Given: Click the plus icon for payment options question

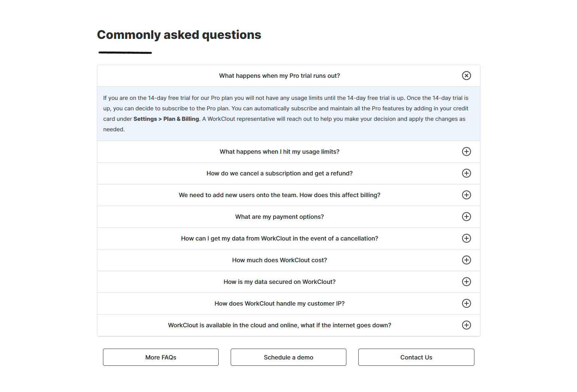Looking at the screenshot, I should point(466,217).
